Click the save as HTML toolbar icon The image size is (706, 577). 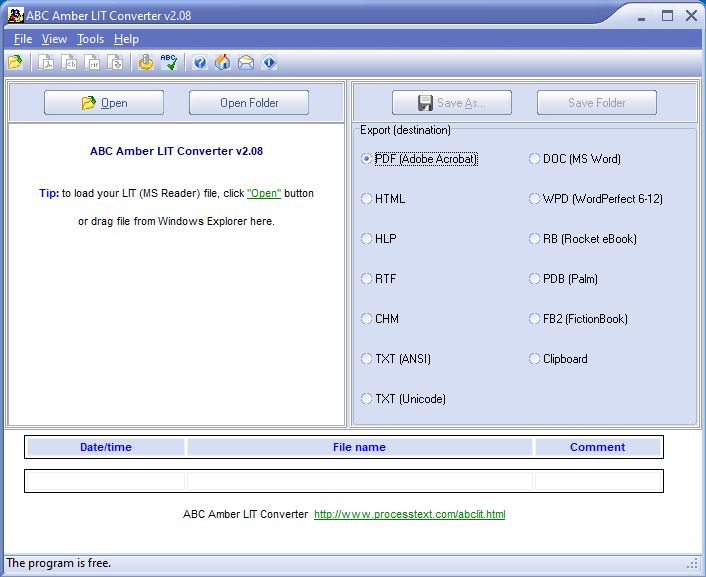(x=69, y=62)
